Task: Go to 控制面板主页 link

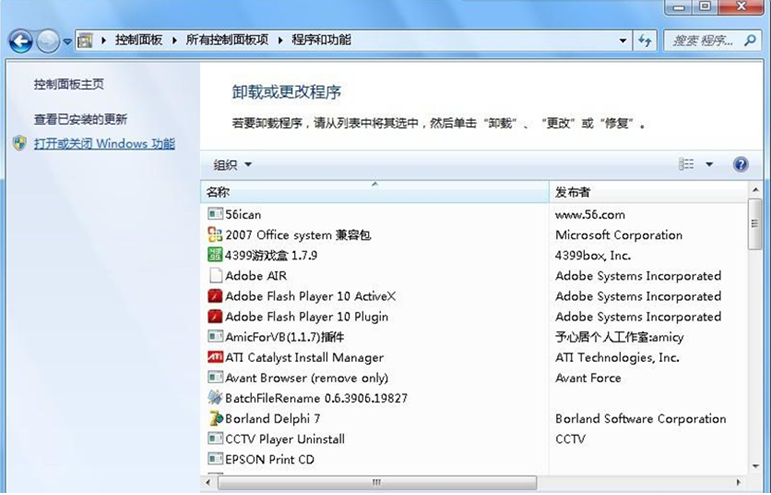Action: (69, 85)
